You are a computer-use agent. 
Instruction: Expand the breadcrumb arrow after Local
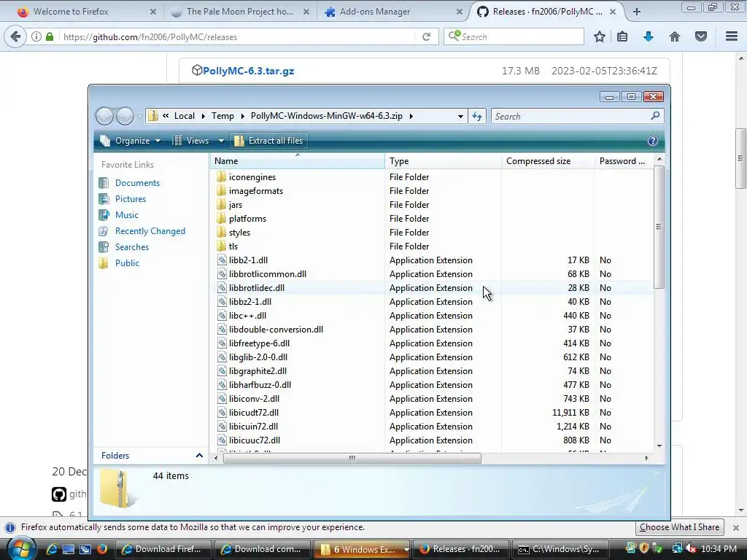point(204,116)
